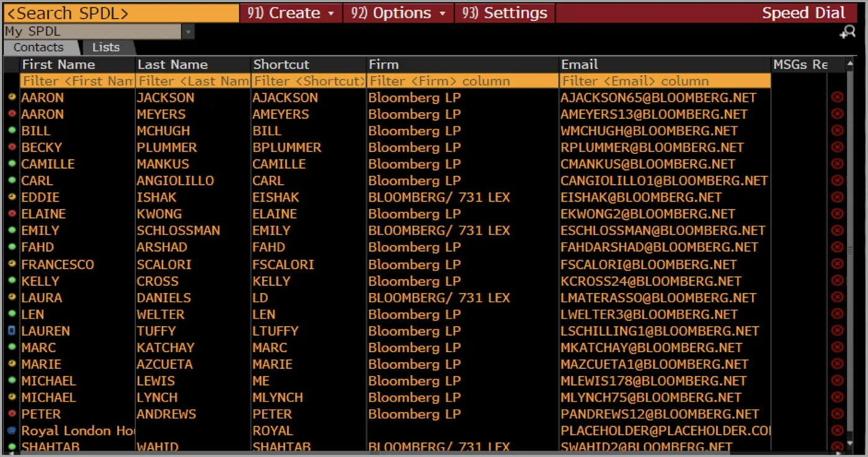Click the search contact icon at top right

(x=847, y=33)
